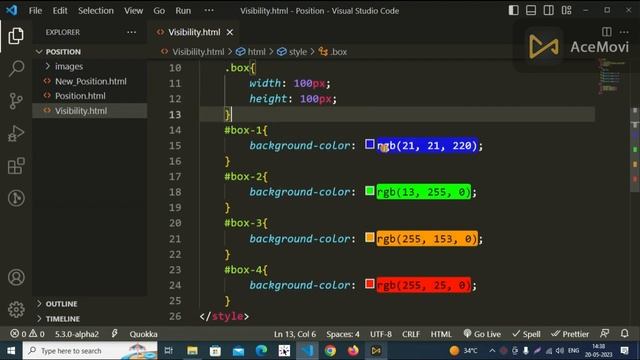Viewport: 640px width, 360px height.
Task: Open Mail app from the taskbar
Action: point(238,350)
